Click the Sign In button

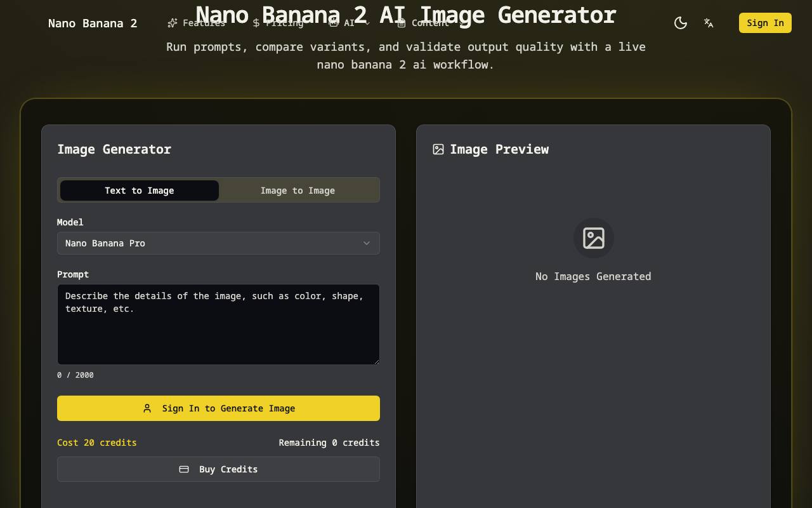[765, 23]
